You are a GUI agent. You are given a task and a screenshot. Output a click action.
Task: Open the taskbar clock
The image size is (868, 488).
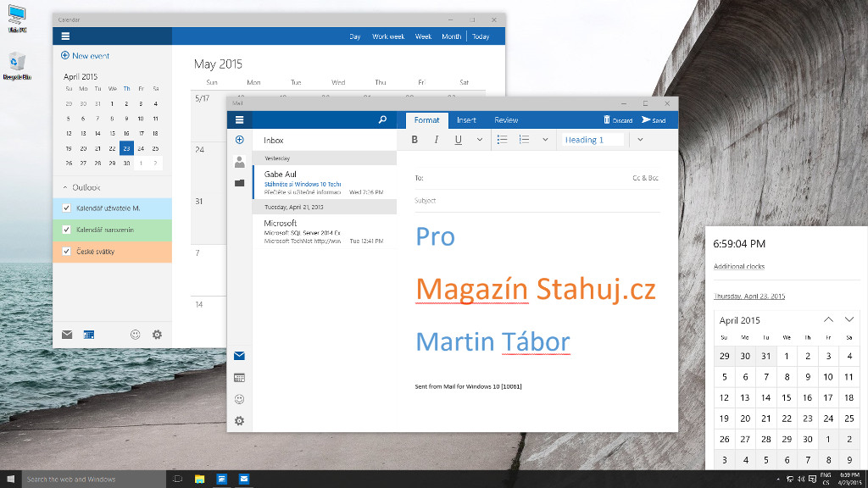(849, 479)
